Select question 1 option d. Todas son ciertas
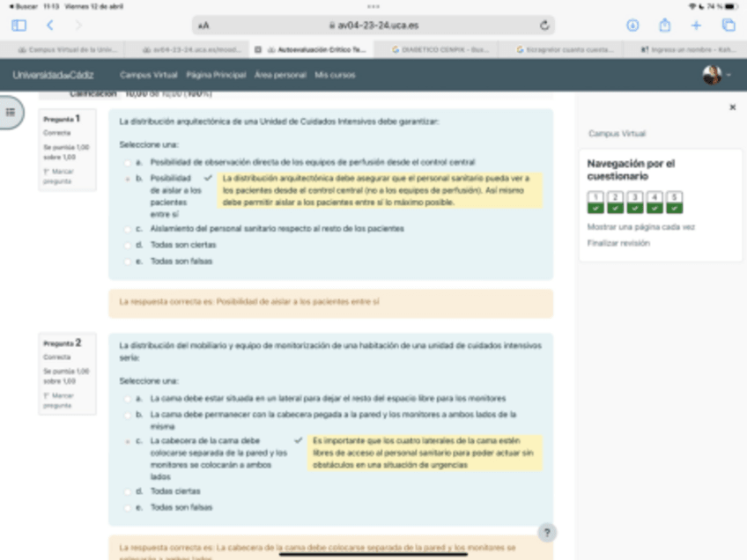Screen dimensions: 747x560 pyautogui.click(x=127, y=246)
